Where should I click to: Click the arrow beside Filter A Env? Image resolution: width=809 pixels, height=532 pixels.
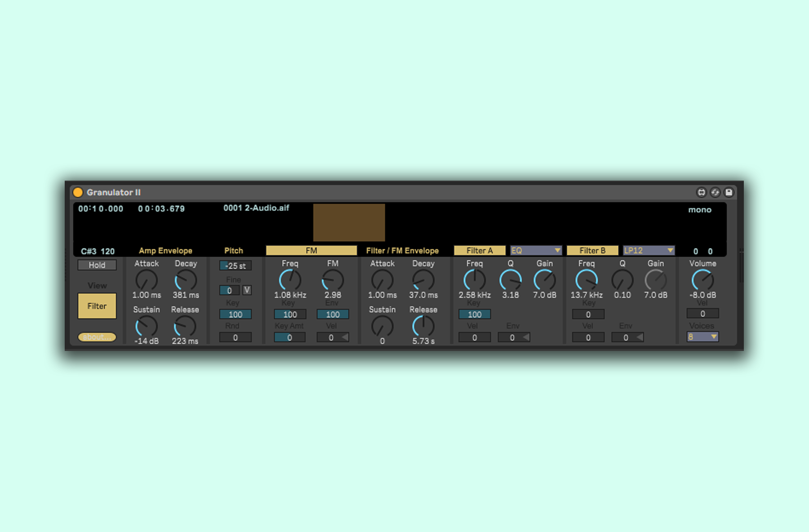coord(526,337)
